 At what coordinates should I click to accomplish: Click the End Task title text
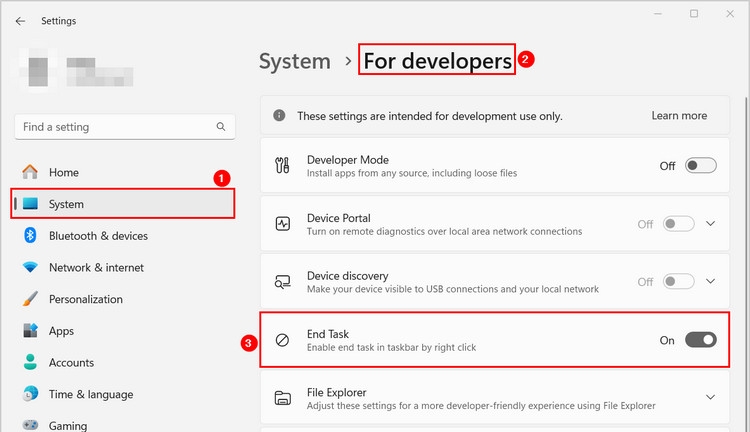click(328, 334)
